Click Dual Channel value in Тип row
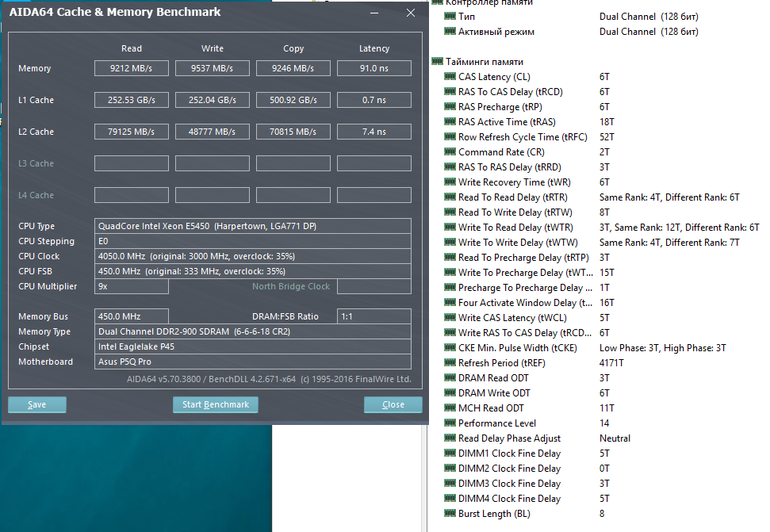The height and width of the screenshot is (532, 770). point(649,17)
